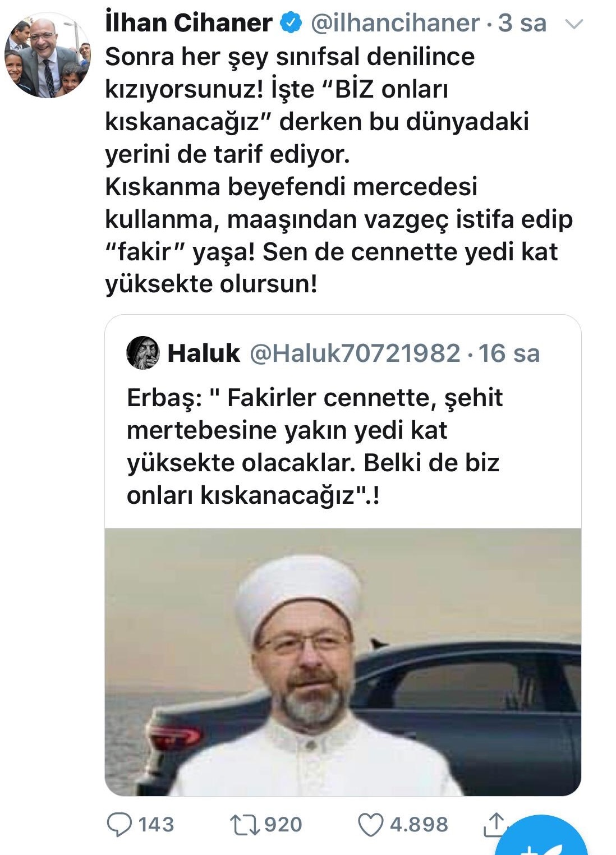This screenshot has width=616, height=855.
Task: Open the İlhan Cihaner display name
Action: click(189, 23)
